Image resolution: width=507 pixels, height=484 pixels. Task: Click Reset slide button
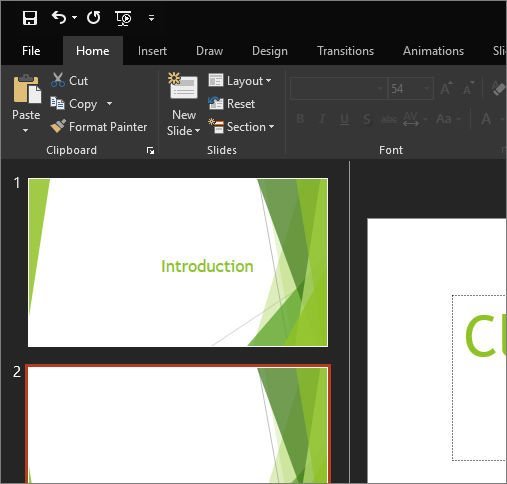232,104
